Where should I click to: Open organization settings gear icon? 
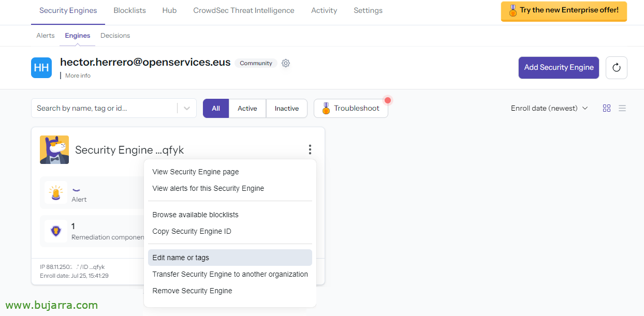[286, 64]
